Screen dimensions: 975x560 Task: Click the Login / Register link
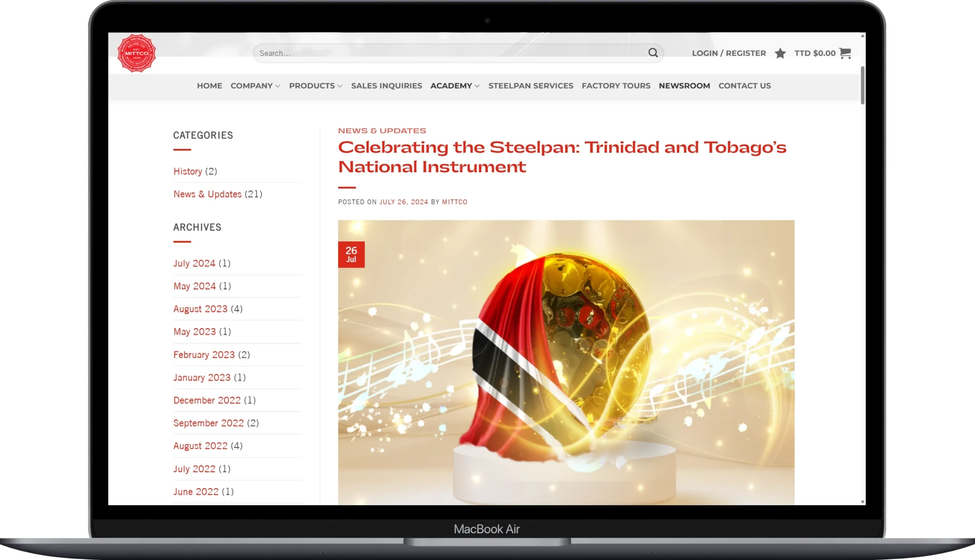[x=728, y=53]
